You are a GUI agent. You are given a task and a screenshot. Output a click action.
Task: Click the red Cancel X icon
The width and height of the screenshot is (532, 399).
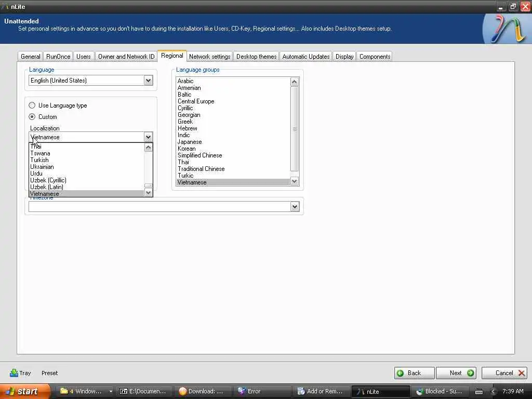[522, 373]
